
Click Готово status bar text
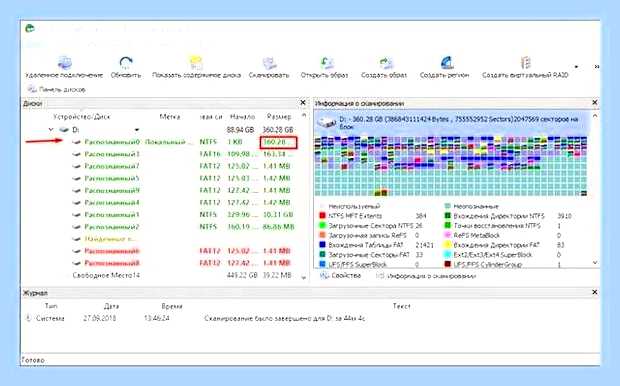click(x=33, y=360)
